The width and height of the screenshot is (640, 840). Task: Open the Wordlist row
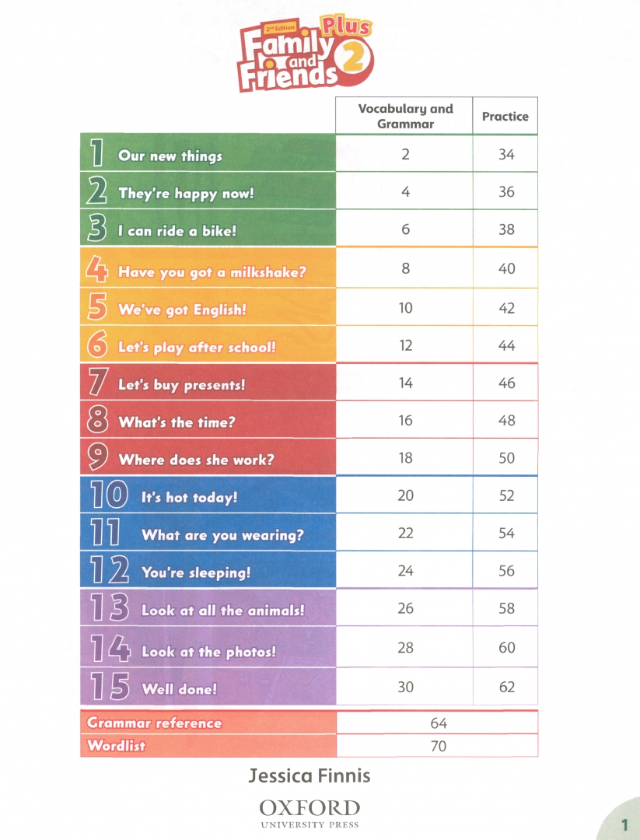pos(309,745)
